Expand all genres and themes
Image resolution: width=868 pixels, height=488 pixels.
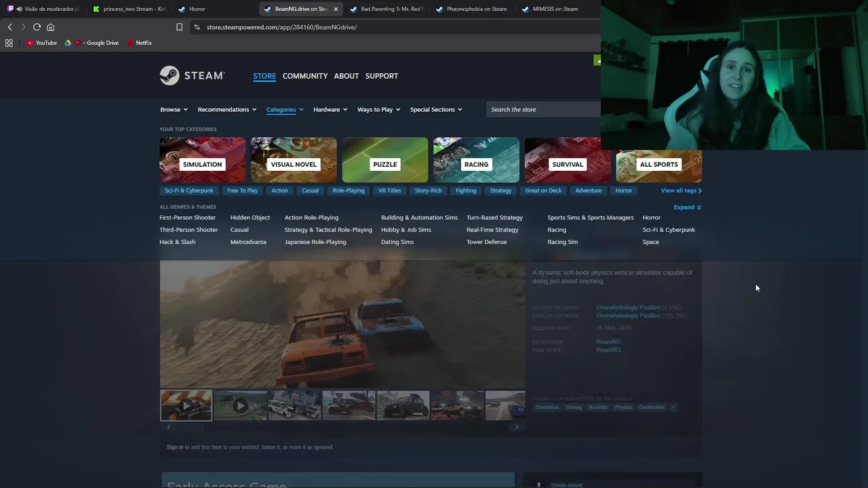point(687,207)
